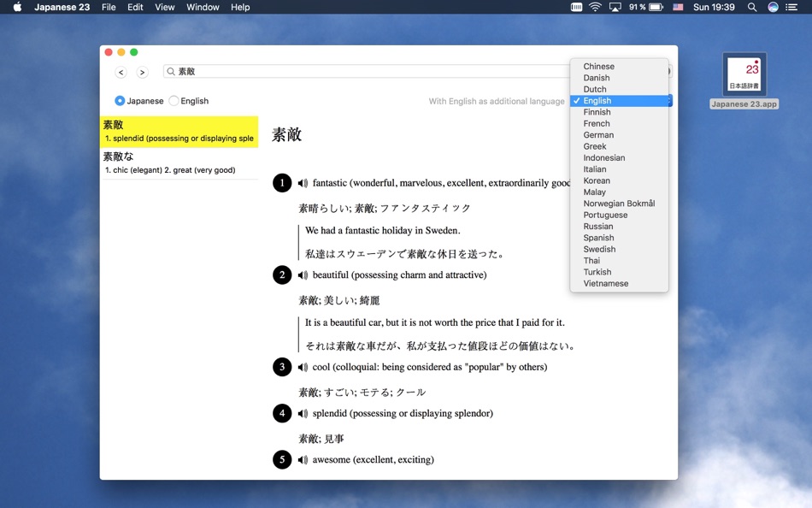
Task: Click the synonyms line 素敵; 見事
Action: [321, 439]
